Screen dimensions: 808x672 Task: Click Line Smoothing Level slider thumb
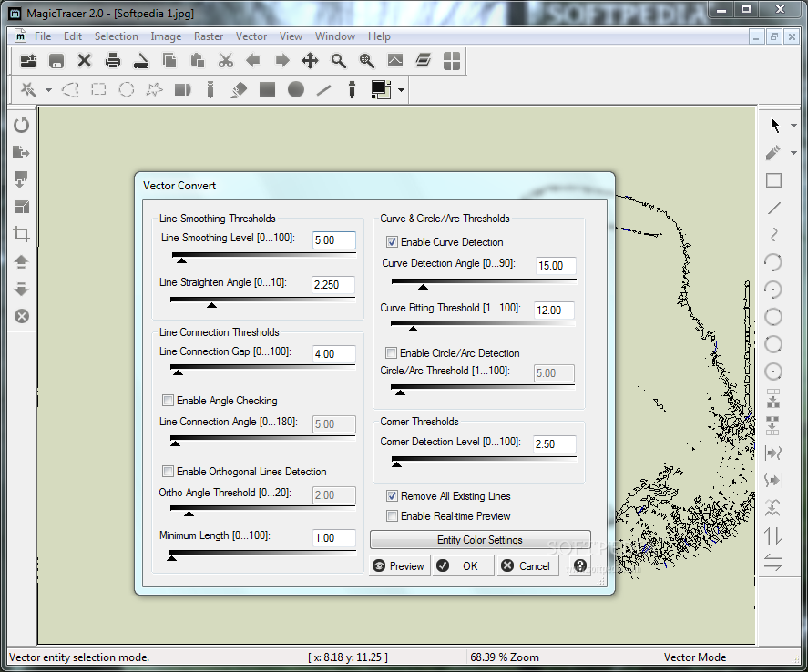(x=181, y=260)
